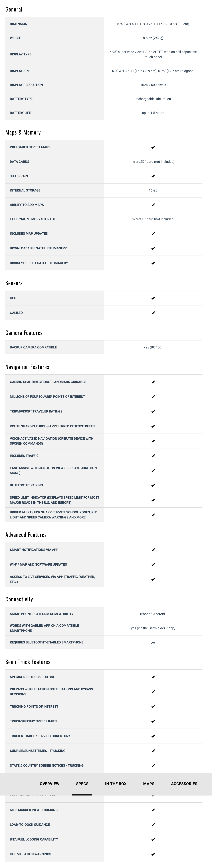The image size is (212, 868).
Task: Click the Backup Camera Compatible label
Action: pyautogui.click(x=33, y=347)
